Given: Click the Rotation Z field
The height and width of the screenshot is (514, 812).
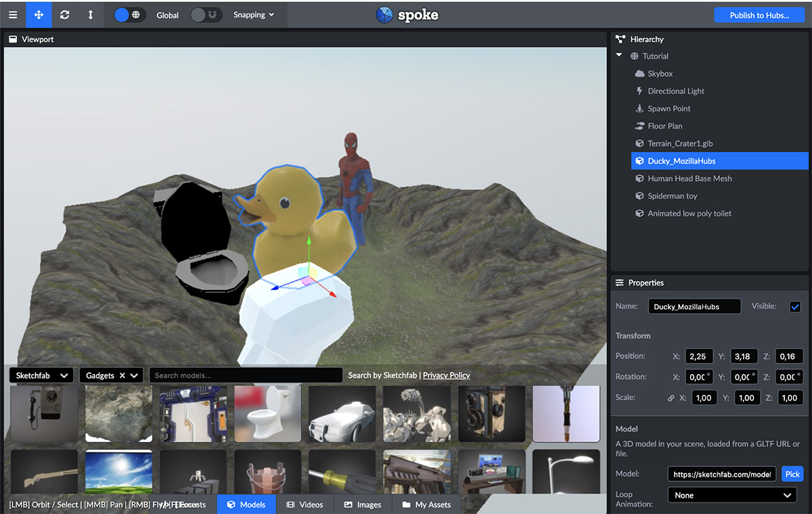Looking at the screenshot, I should pyautogui.click(x=790, y=377).
